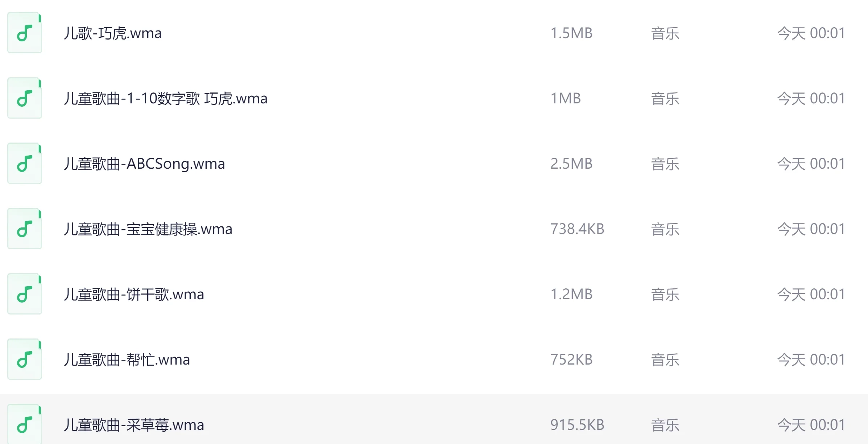Viewport: 868px width, 444px height.
Task: Click the music icon for 采草莓.wma
Action: click(25, 424)
